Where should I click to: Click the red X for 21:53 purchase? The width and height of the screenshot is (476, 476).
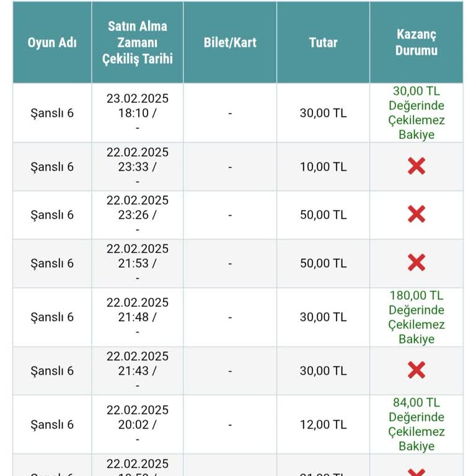tap(416, 262)
